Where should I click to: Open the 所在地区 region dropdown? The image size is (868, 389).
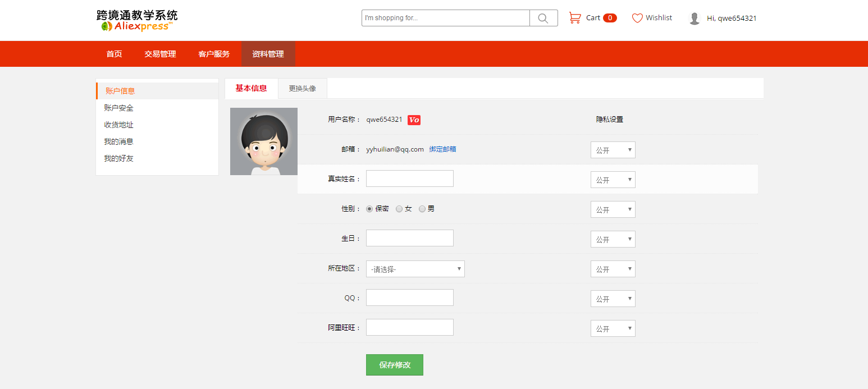[x=415, y=269]
